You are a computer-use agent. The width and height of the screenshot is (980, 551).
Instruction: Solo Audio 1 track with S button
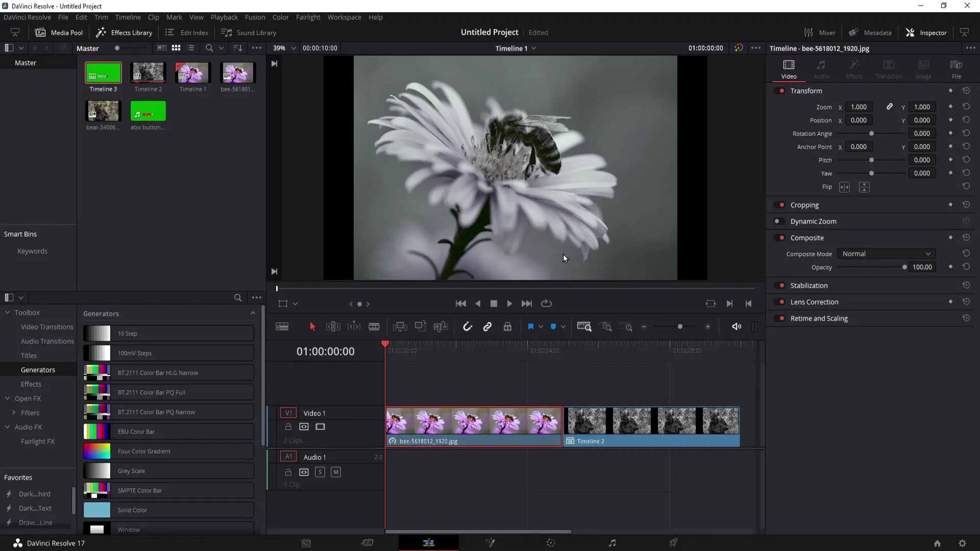tap(320, 472)
